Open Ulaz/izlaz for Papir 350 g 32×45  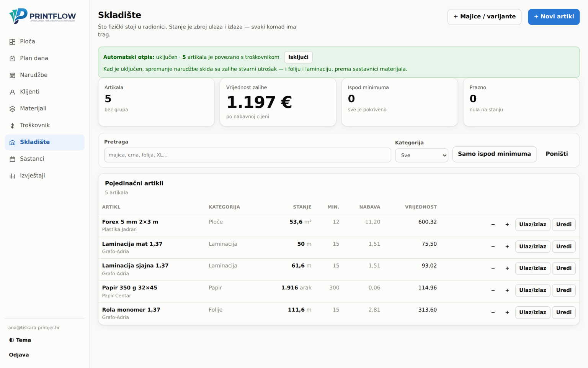pos(532,291)
